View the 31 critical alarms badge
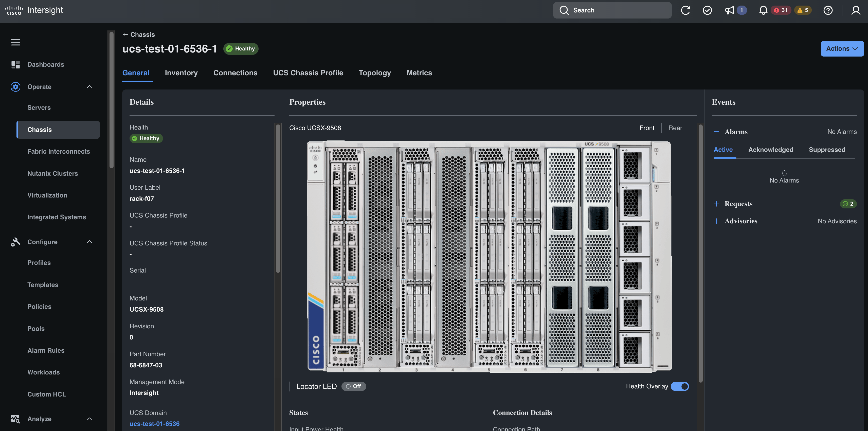Screen dimensions: 868x431 tap(781, 10)
